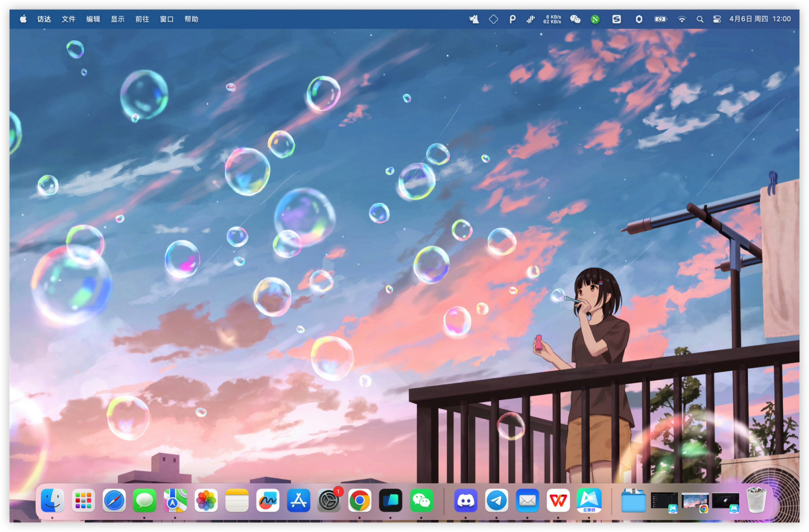Open the Trash in the Dock

click(x=756, y=500)
